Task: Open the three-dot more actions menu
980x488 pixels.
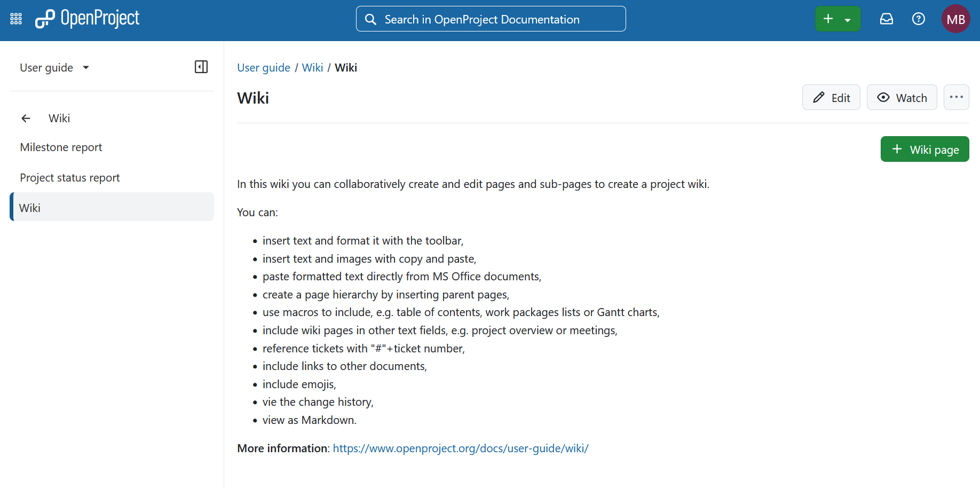Action: pyautogui.click(x=956, y=98)
